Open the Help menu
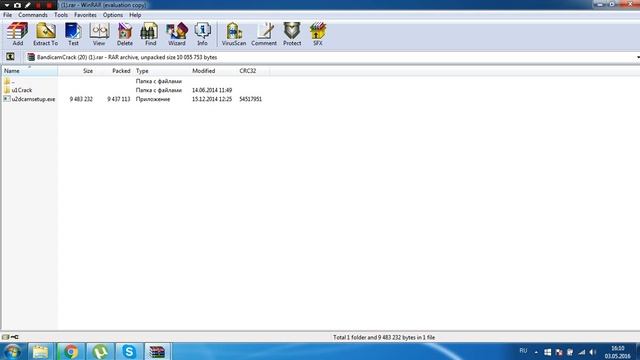Image resolution: width=640 pixels, height=360 pixels. click(135, 15)
